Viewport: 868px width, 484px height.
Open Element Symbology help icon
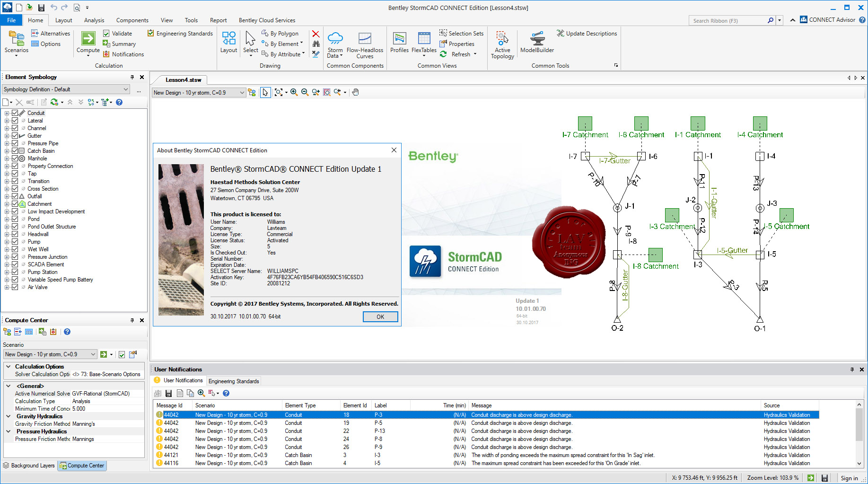point(119,102)
